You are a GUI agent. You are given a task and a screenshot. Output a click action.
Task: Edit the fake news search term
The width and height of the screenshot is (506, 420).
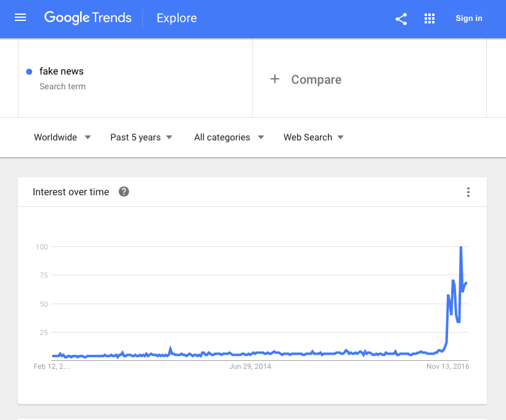[62, 71]
